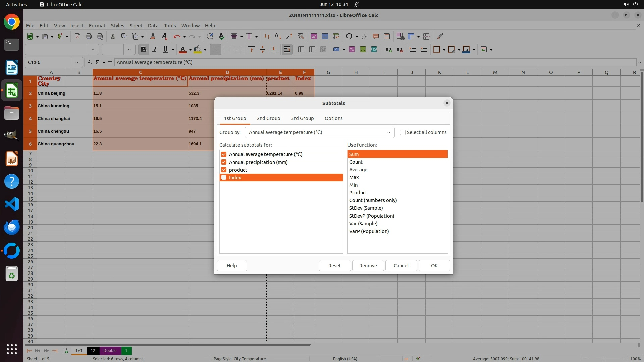Switch to the 2nd Group tab
Image resolution: width=644 pixels, height=362 pixels.
tap(268, 118)
